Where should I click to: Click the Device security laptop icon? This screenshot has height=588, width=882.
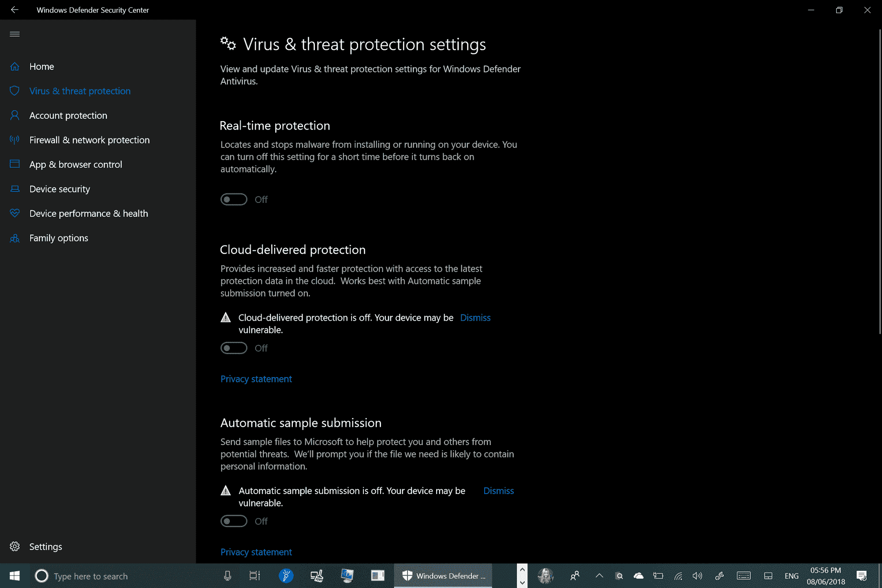(x=15, y=189)
